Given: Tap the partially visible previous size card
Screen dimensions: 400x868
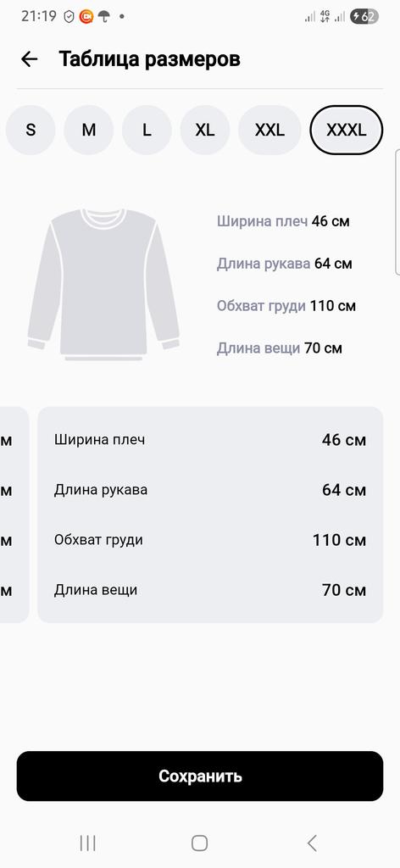Looking at the screenshot, I should click(14, 515).
